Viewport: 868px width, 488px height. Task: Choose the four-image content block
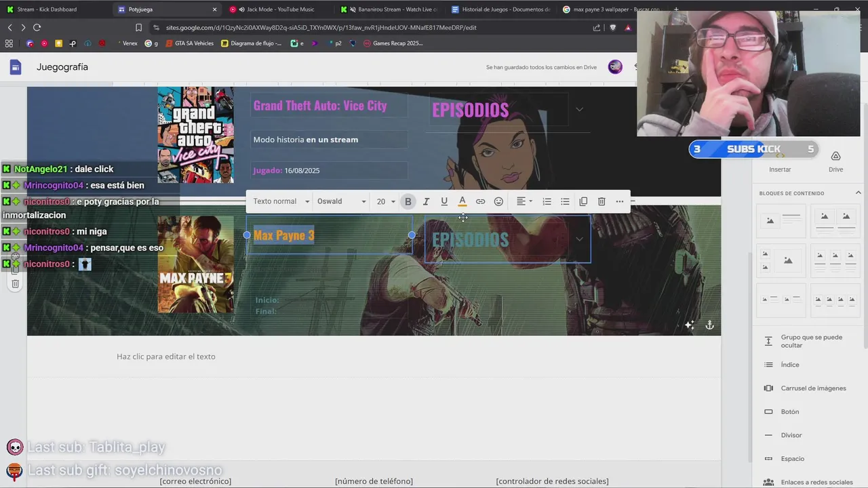click(x=835, y=300)
